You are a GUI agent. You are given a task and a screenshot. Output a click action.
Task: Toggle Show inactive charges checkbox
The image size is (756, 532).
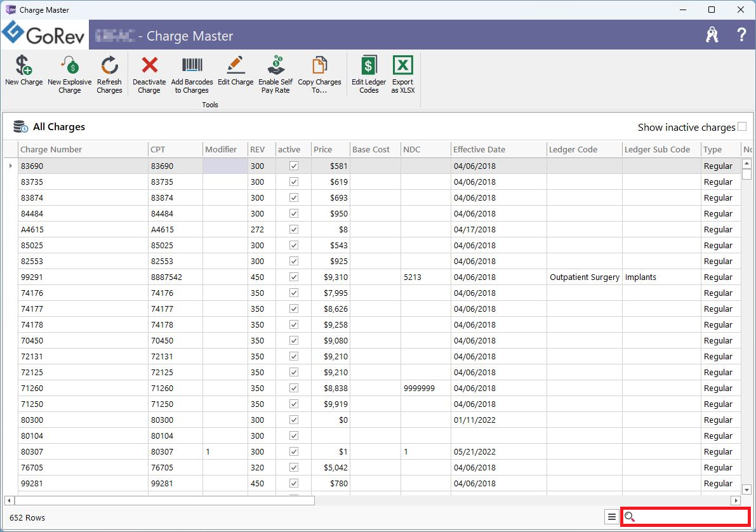(x=742, y=126)
